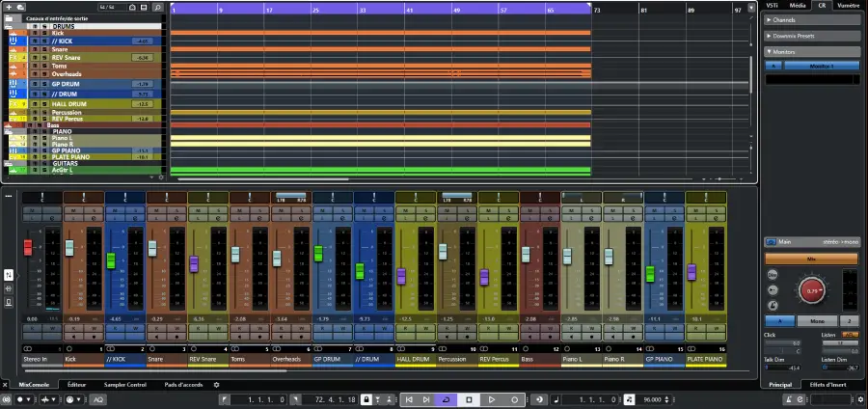This screenshot has width=868, height=409.
Task: Click the group icon of GP DRUM track
Action: point(13,84)
